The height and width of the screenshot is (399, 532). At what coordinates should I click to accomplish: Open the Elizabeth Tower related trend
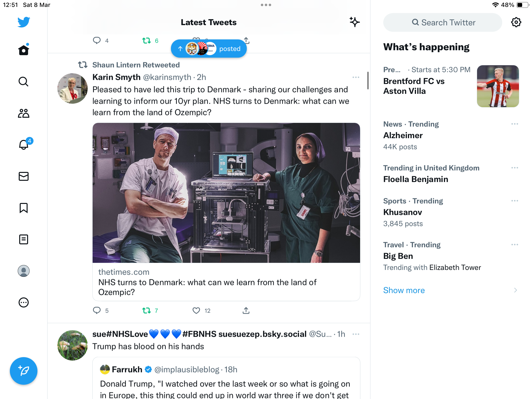(x=455, y=267)
